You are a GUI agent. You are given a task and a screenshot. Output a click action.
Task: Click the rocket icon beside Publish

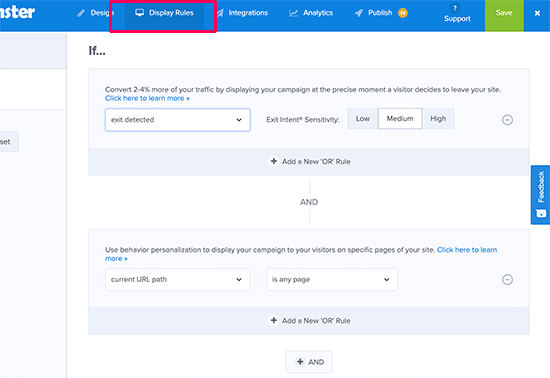coord(359,13)
